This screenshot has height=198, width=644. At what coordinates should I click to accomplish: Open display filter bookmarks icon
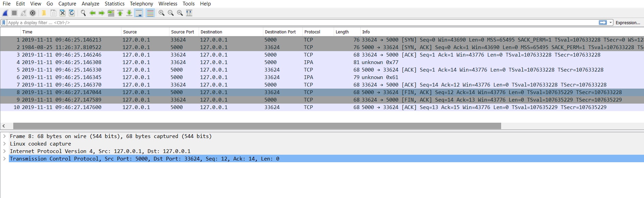point(4,22)
